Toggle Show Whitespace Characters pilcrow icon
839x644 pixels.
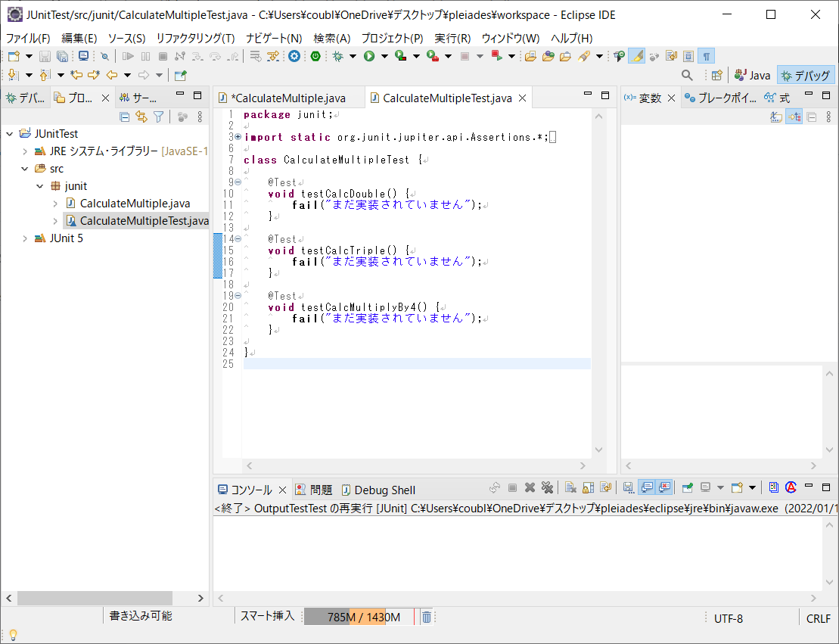pos(707,56)
